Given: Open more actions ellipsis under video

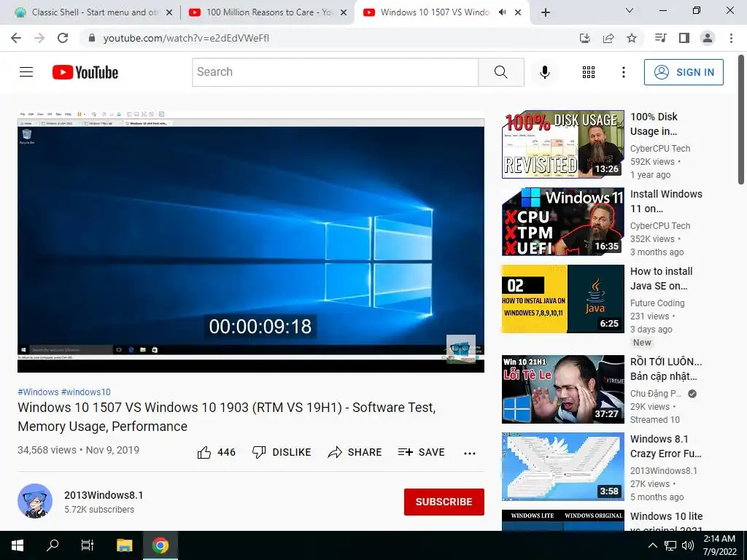Looking at the screenshot, I should (470, 454).
